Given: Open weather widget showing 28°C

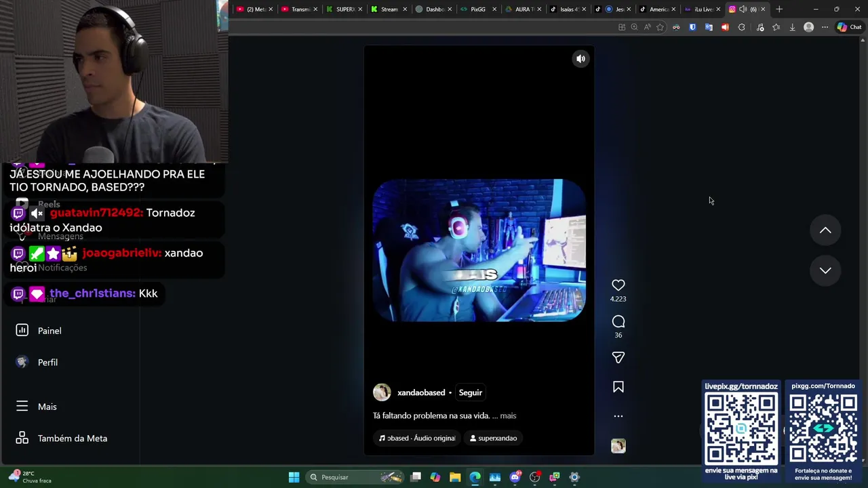Looking at the screenshot, I should (30, 477).
